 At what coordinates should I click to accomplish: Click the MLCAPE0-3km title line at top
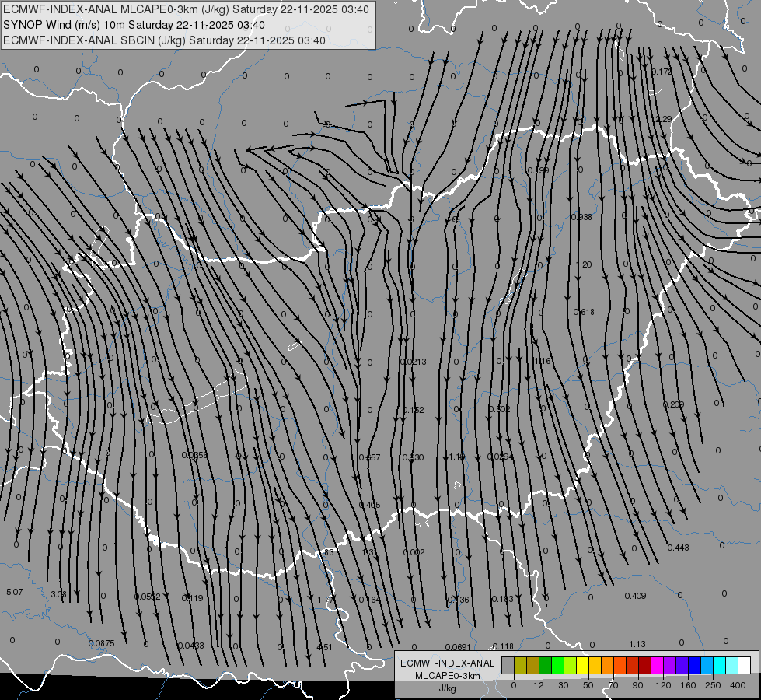[x=186, y=9]
